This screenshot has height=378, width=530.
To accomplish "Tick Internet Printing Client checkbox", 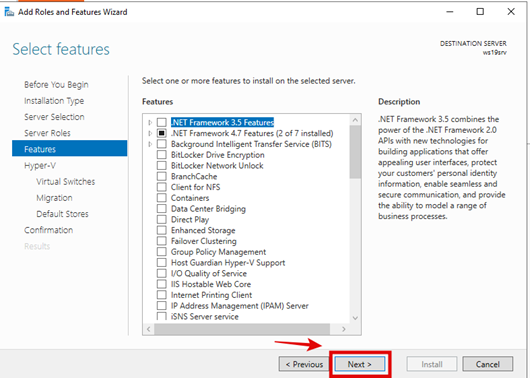I will (162, 295).
